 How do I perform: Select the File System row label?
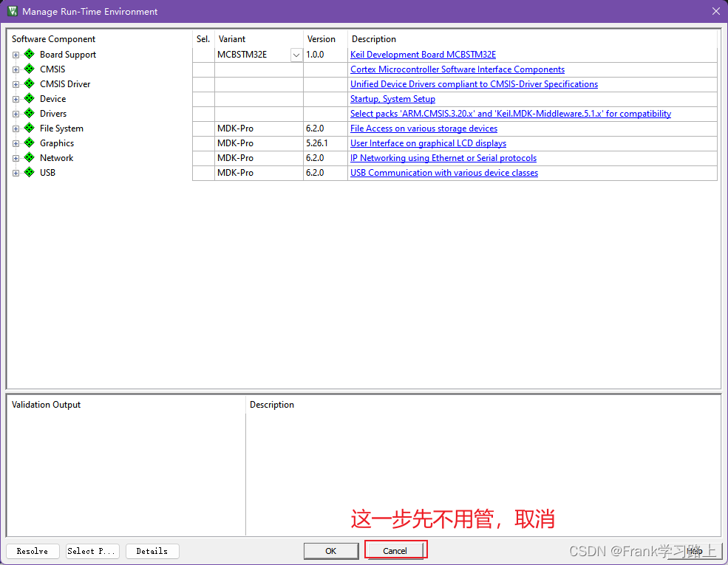point(61,129)
